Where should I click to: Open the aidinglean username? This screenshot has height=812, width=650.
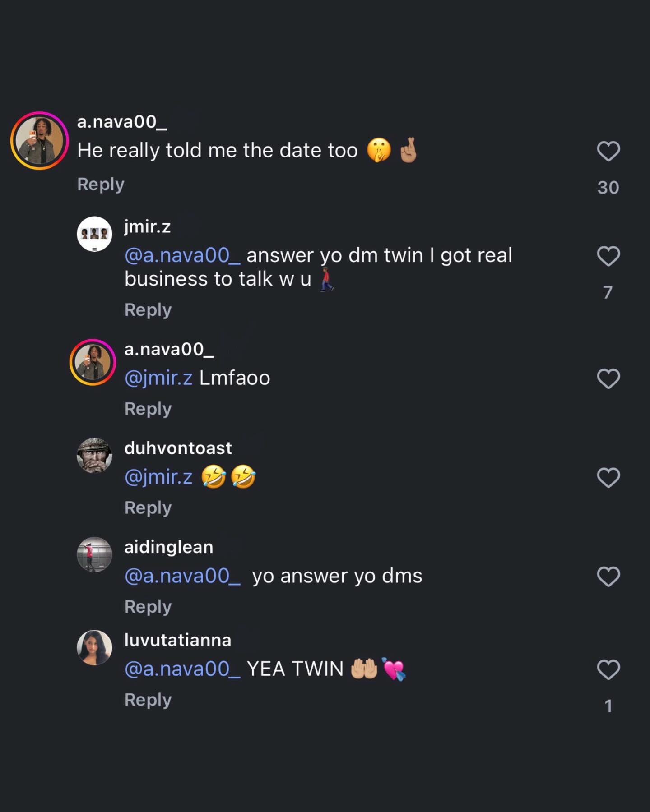(x=169, y=547)
